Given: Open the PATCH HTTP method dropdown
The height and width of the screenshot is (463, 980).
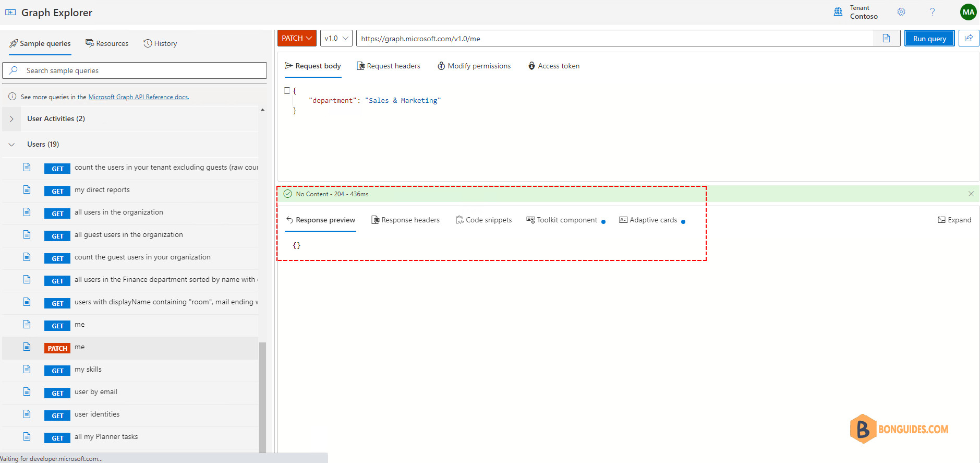Looking at the screenshot, I should click(x=297, y=38).
